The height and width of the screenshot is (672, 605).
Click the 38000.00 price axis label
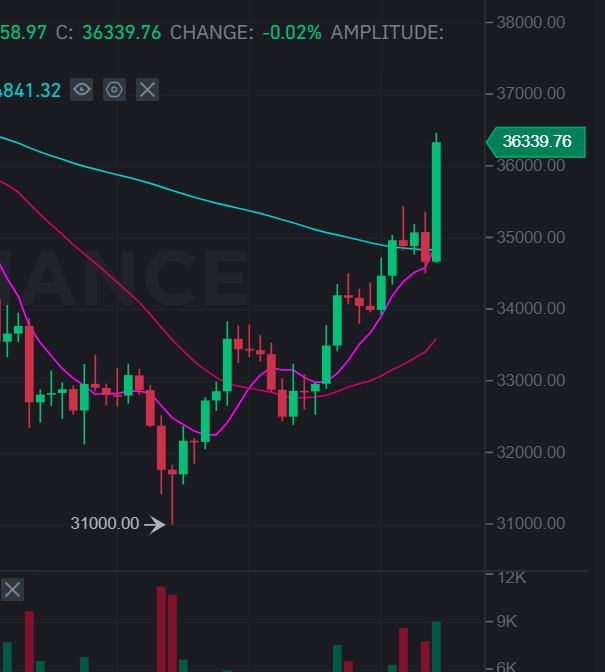[x=530, y=22]
